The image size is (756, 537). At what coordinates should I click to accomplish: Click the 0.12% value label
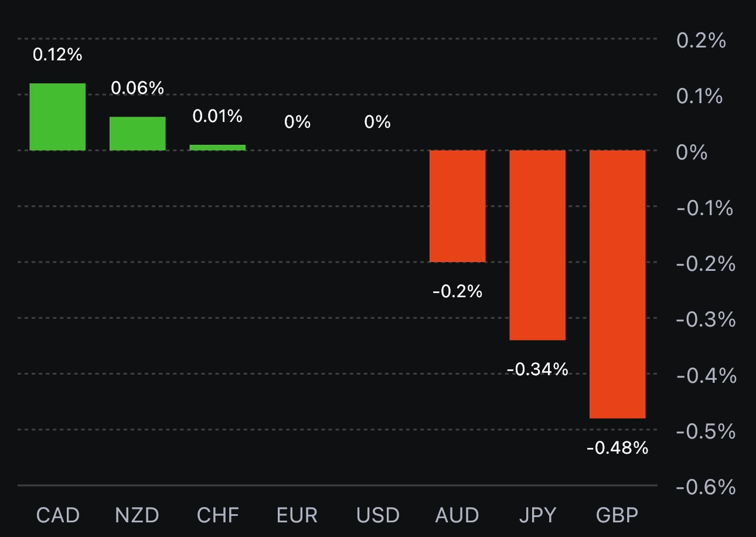[57, 55]
